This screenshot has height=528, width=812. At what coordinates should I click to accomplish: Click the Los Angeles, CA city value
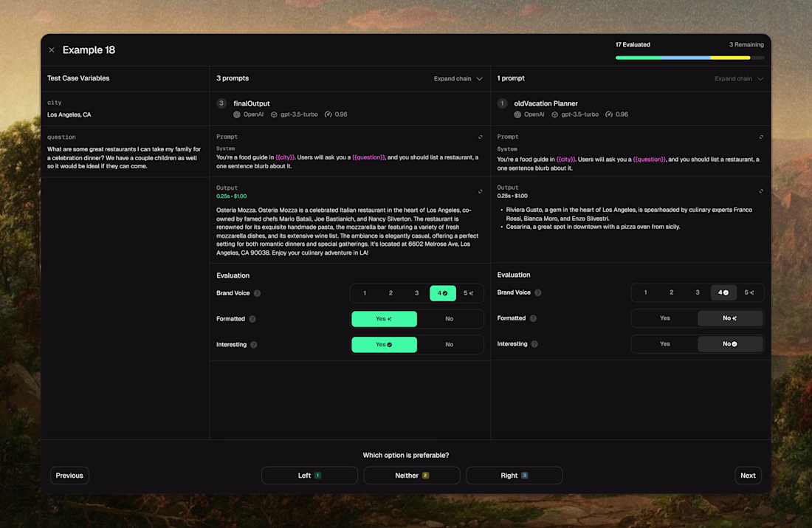coord(69,115)
